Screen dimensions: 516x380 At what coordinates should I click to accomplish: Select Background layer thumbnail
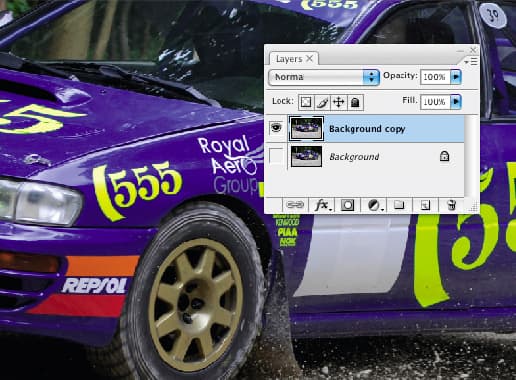pyautogui.click(x=306, y=156)
